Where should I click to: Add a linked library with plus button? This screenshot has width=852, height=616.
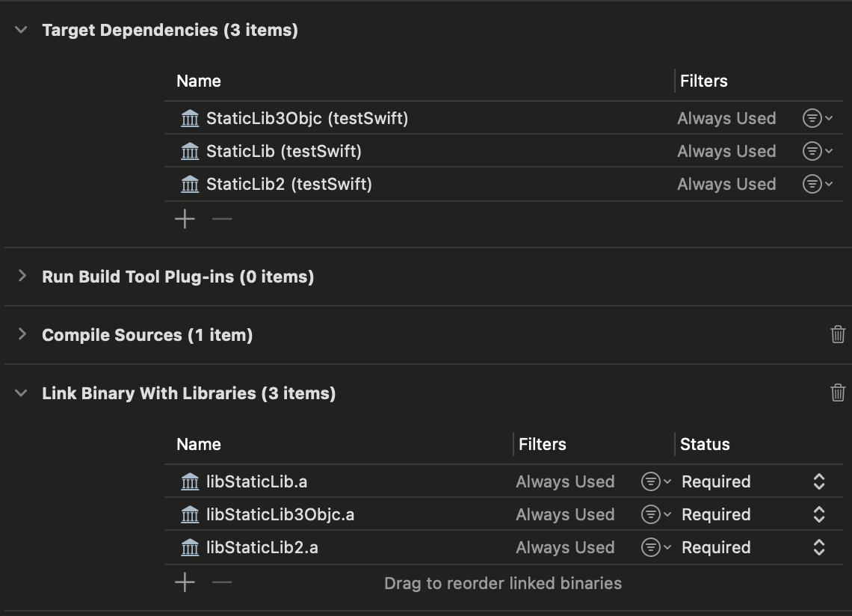point(185,582)
